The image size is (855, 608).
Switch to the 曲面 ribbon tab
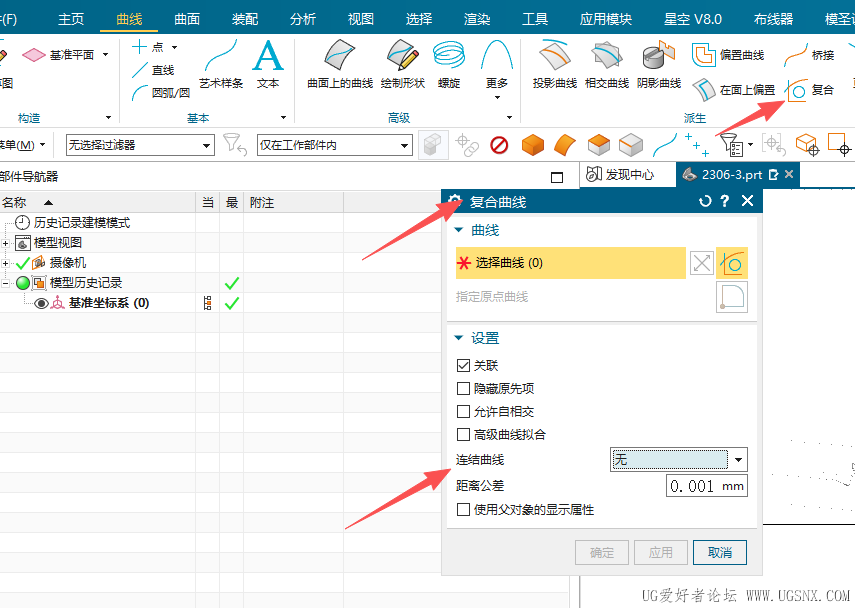[x=187, y=19]
